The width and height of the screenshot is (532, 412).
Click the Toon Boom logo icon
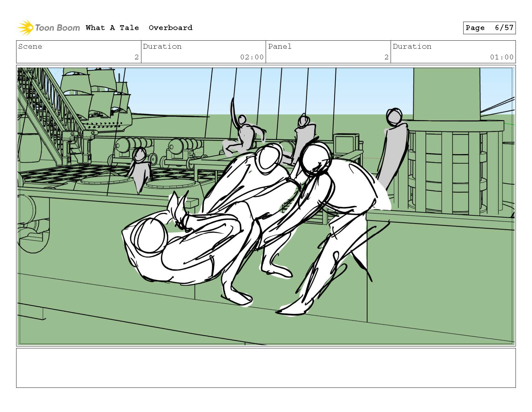pos(25,28)
